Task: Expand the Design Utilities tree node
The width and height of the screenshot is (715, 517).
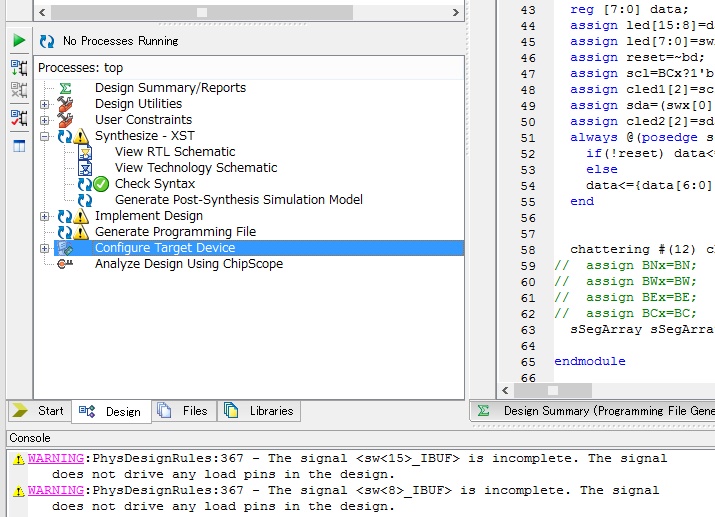Action: click(44, 104)
